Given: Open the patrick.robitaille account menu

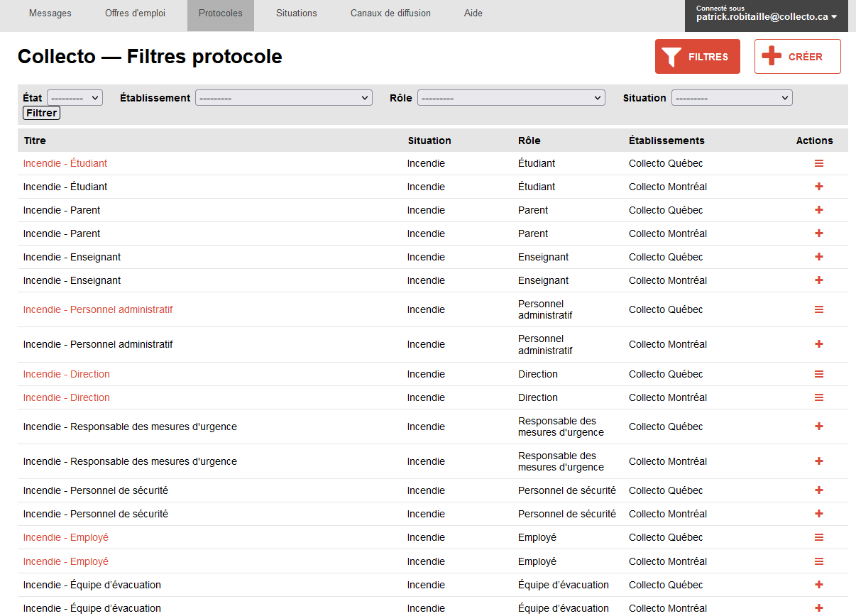Looking at the screenshot, I should coord(766,16).
